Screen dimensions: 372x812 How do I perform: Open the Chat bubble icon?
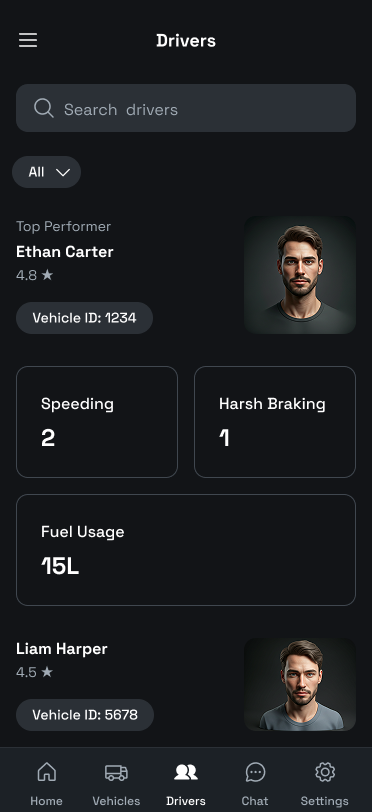pyautogui.click(x=255, y=772)
